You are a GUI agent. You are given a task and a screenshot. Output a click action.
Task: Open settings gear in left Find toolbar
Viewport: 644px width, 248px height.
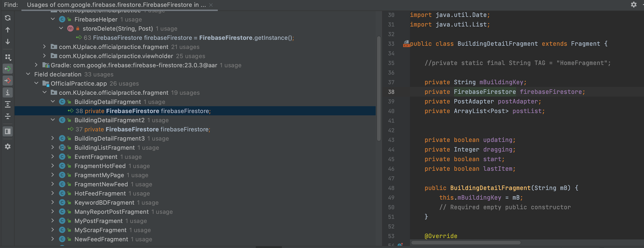click(x=8, y=147)
